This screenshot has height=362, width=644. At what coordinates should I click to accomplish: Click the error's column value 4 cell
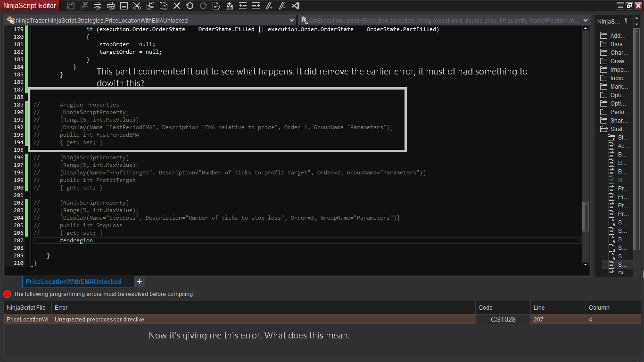click(613, 320)
